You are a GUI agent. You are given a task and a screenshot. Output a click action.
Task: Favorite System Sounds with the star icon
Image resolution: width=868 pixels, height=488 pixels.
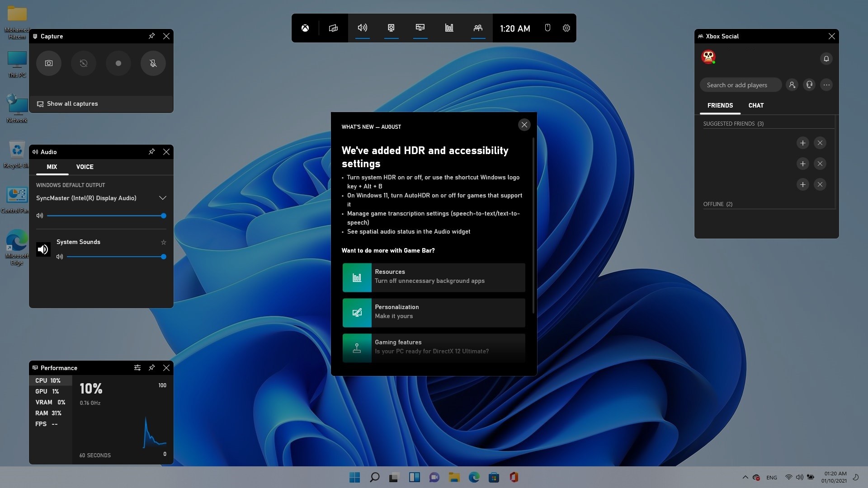pyautogui.click(x=164, y=242)
